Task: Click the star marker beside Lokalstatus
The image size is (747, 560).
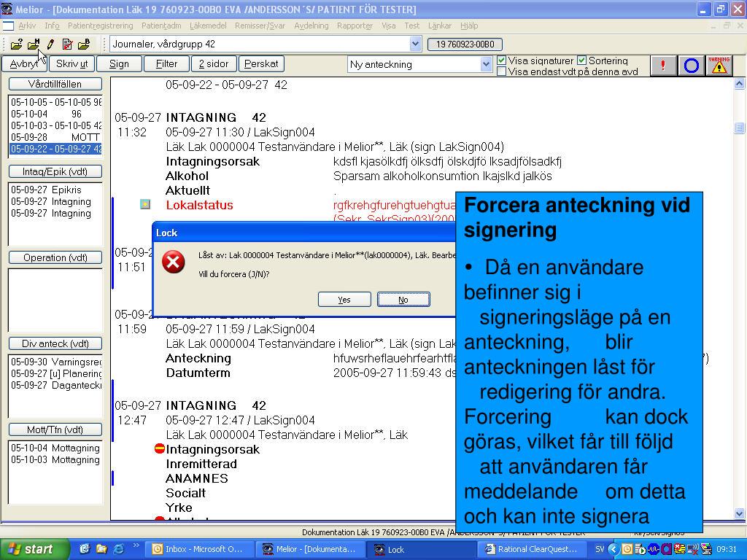Action: 145,205
